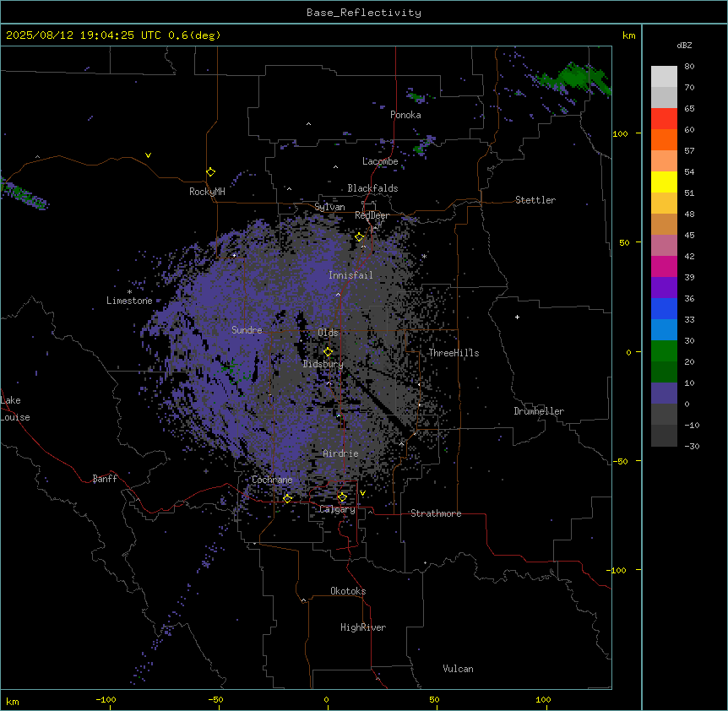Click the -30 value on the dBZ legend
This screenshot has height=711, width=728.
click(692, 446)
